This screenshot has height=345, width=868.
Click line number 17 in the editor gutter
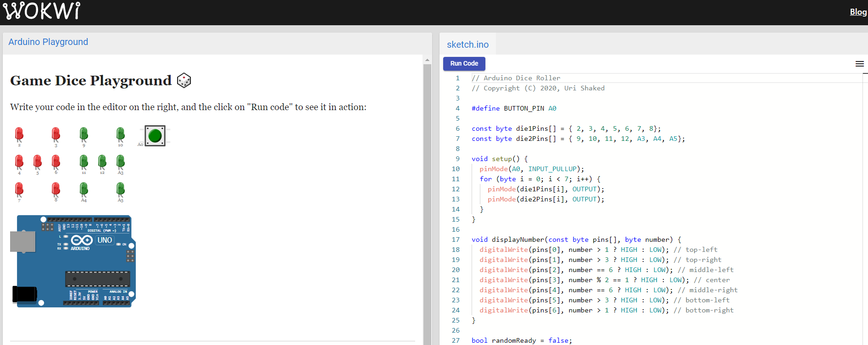coord(456,239)
